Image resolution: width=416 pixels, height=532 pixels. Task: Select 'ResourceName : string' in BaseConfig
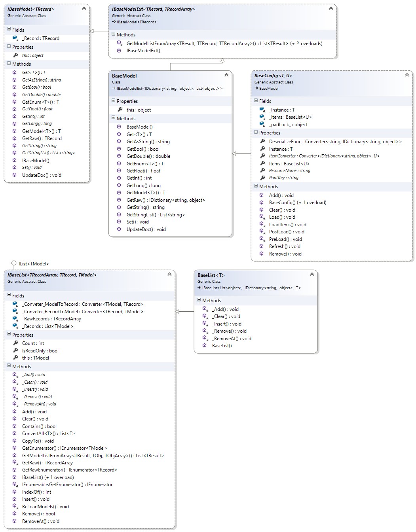pyautogui.click(x=290, y=170)
